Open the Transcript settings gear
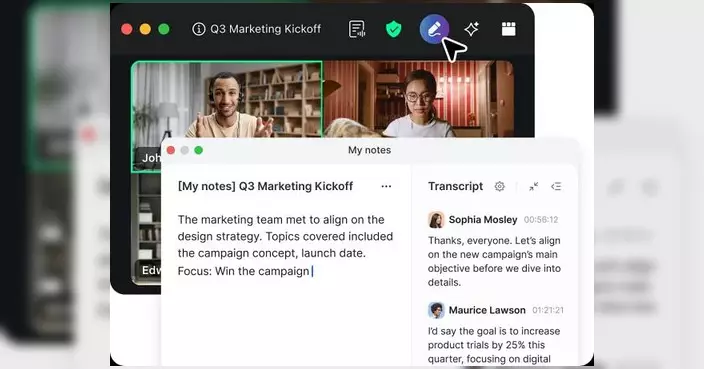704x369 pixels. 499,186
